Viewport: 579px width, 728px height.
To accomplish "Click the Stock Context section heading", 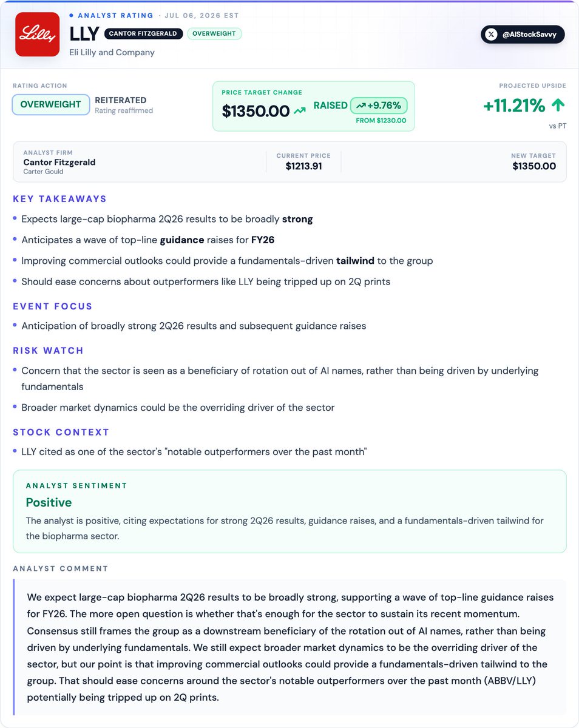I will tap(61, 433).
